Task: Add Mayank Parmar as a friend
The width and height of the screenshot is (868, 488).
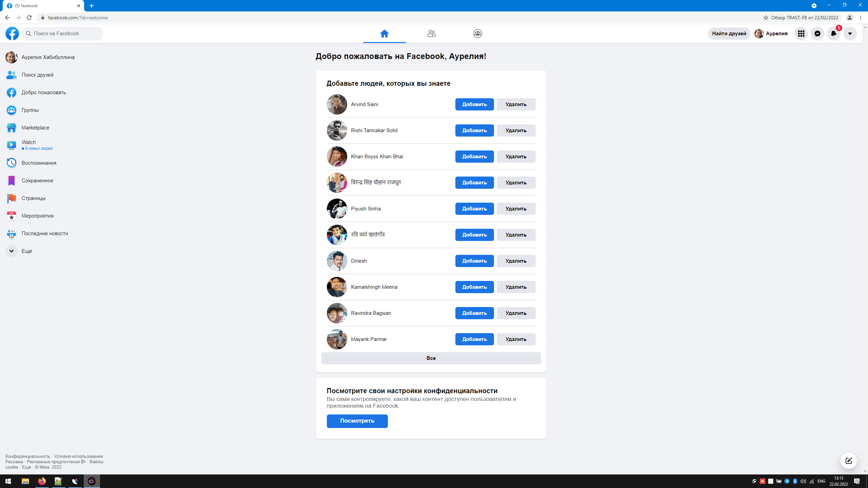Action: tap(474, 339)
